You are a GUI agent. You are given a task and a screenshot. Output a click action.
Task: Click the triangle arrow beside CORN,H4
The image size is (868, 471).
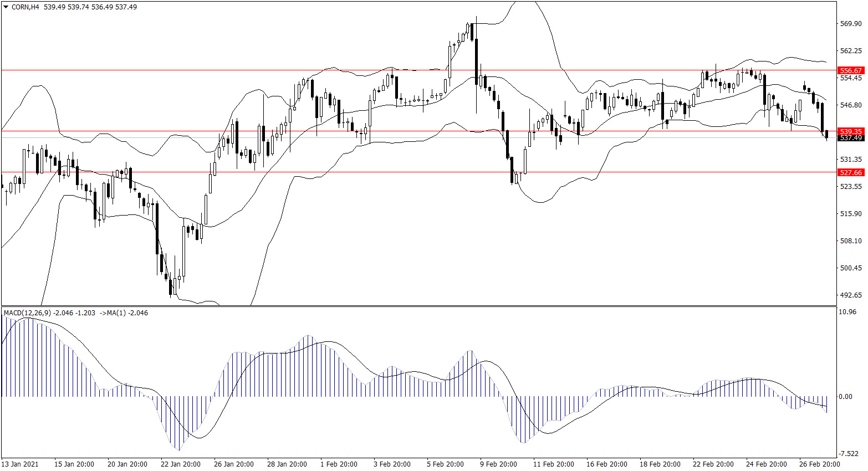point(6,7)
